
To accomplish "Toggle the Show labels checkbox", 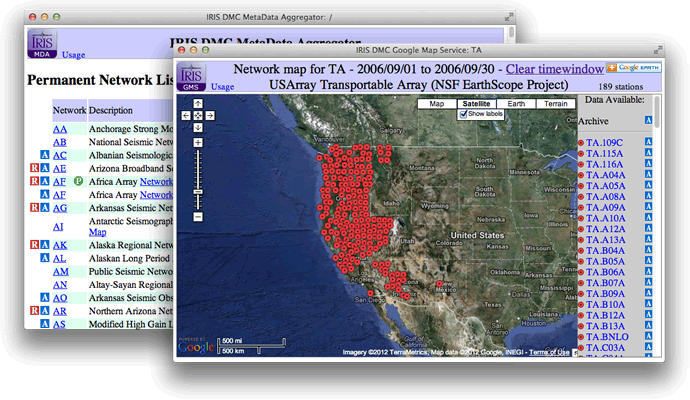I will (463, 114).
